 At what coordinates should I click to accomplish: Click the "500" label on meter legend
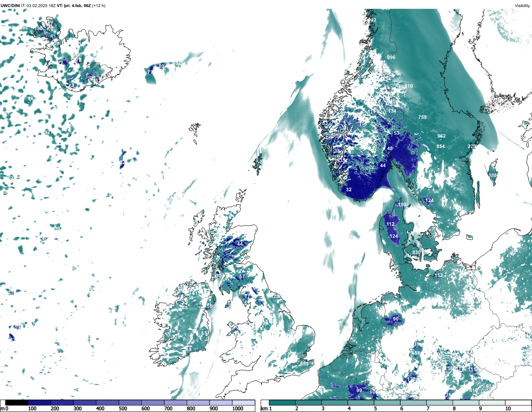(123, 409)
